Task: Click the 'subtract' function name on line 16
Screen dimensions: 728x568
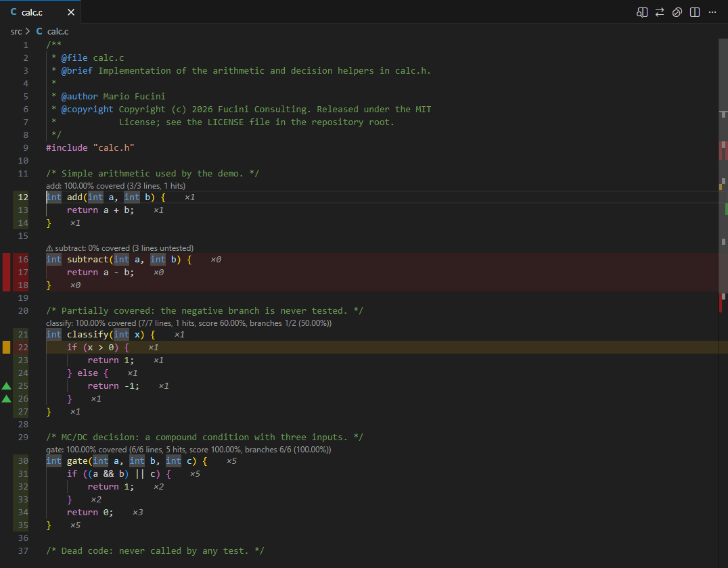Action: [x=87, y=260]
